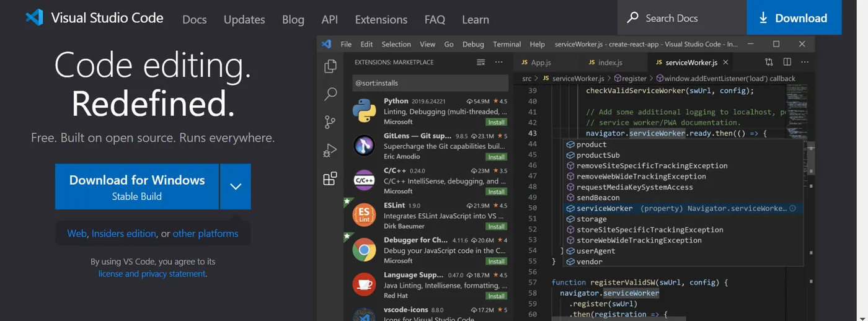
Task: Open the Learn page in navbar
Action: pos(476,19)
